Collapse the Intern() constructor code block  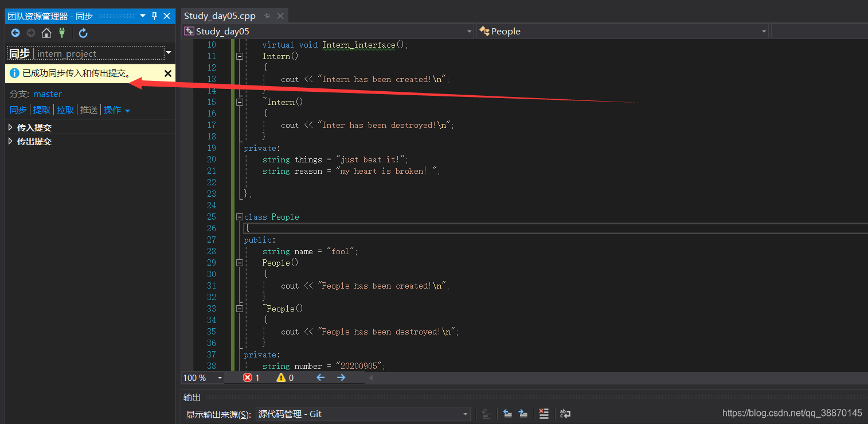pos(239,56)
